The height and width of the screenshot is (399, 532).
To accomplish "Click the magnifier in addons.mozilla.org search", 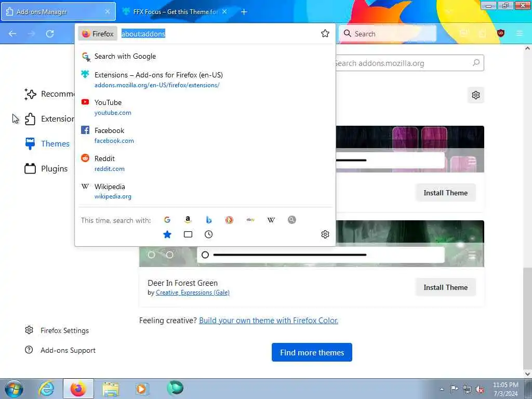I will click(476, 63).
